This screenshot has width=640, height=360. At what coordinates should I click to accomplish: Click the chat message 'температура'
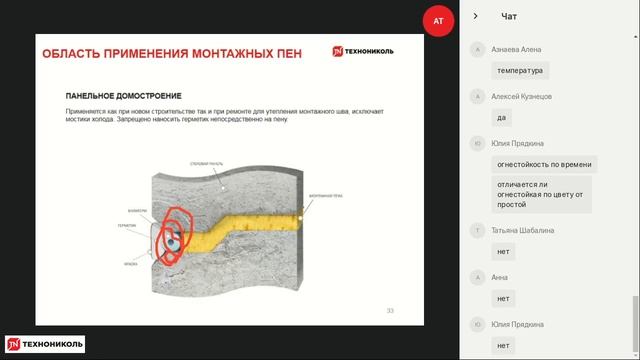(x=520, y=70)
